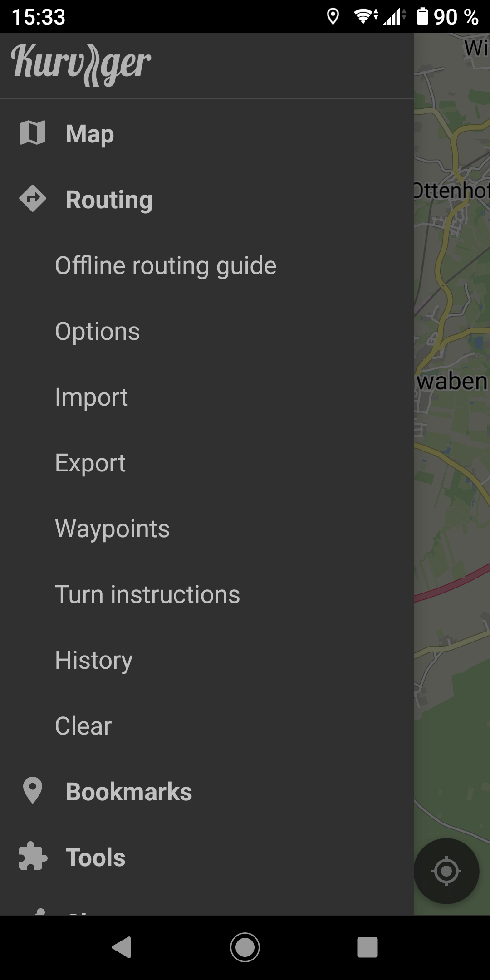Open Turn instructions entry
Image resolution: width=490 pixels, height=980 pixels.
point(207,594)
